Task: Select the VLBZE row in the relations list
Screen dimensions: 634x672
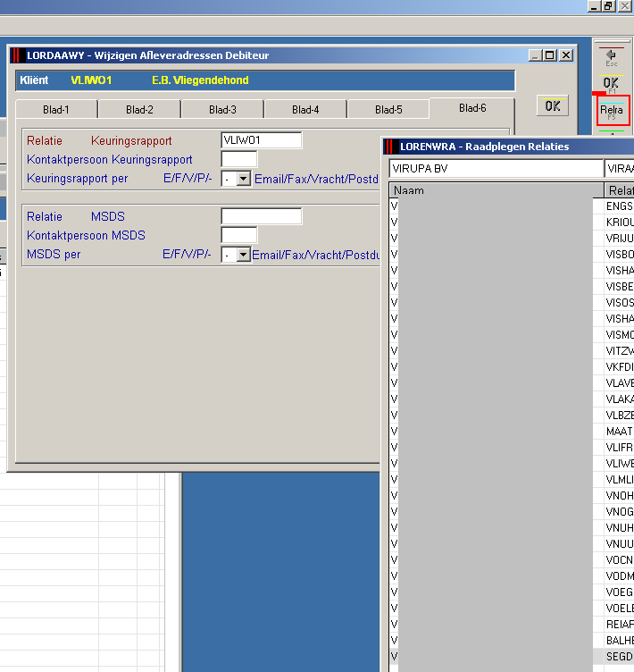Action: pyautogui.click(x=512, y=415)
